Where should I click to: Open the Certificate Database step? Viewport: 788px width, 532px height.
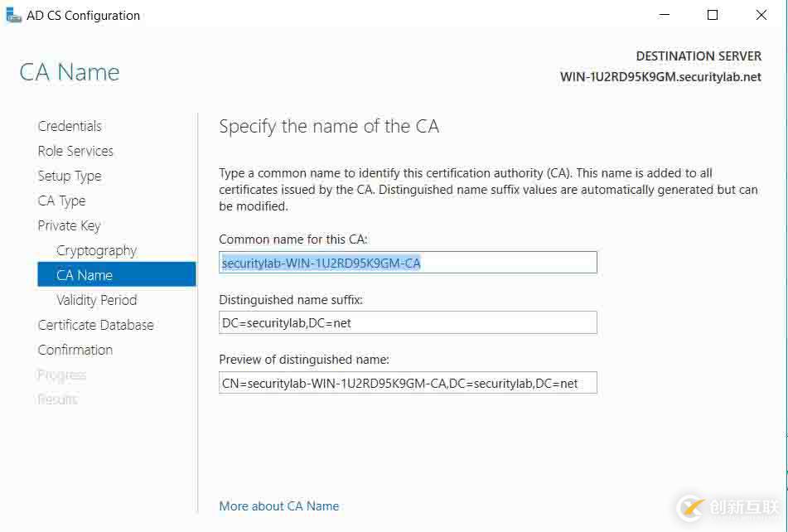95,325
